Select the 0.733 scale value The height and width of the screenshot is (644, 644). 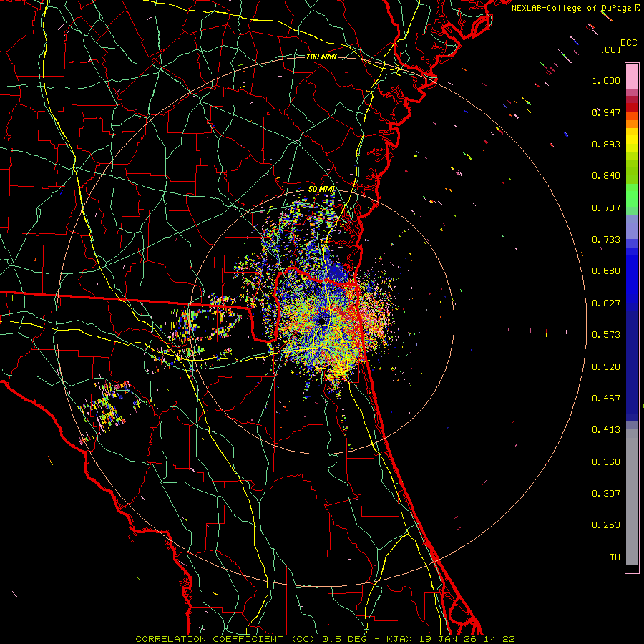606,240
